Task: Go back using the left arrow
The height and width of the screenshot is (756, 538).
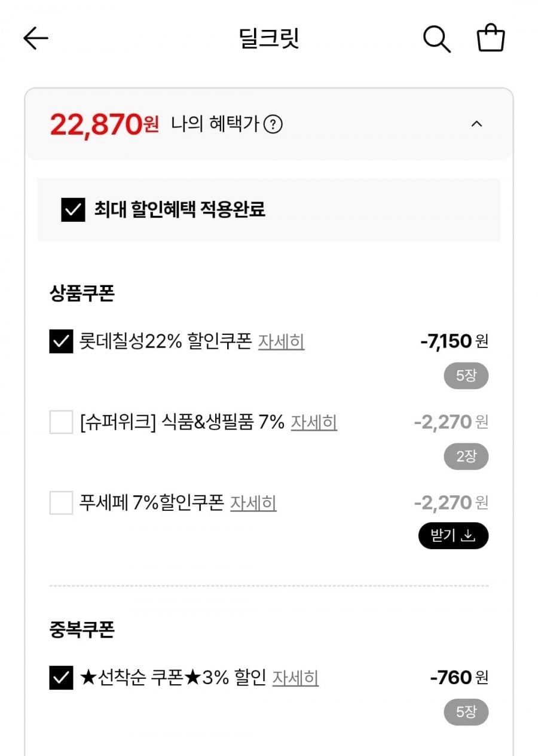Action: [36, 39]
